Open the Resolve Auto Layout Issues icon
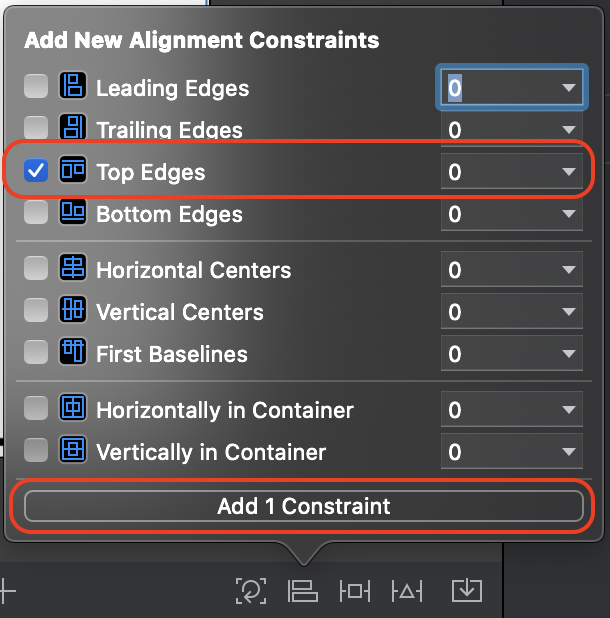610x618 pixels. (x=407, y=591)
